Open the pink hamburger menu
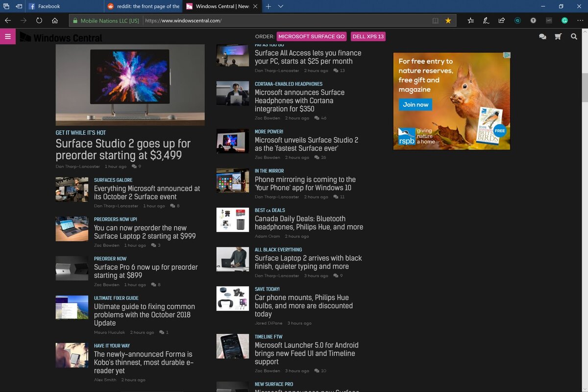The height and width of the screenshot is (392, 588). tap(8, 36)
